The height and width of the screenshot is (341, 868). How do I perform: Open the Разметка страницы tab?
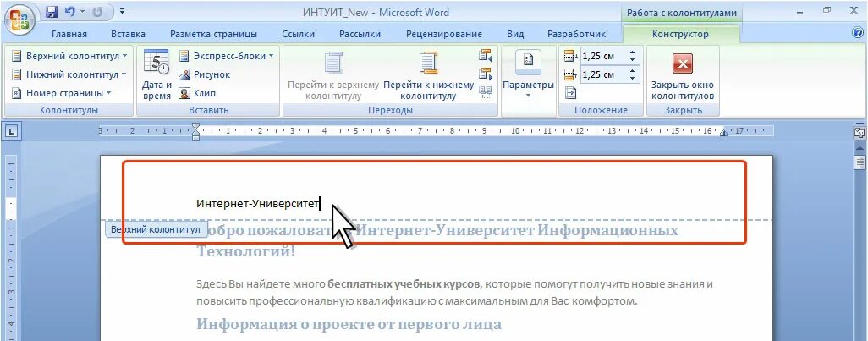pyautogui.click(x=213, y=34)
